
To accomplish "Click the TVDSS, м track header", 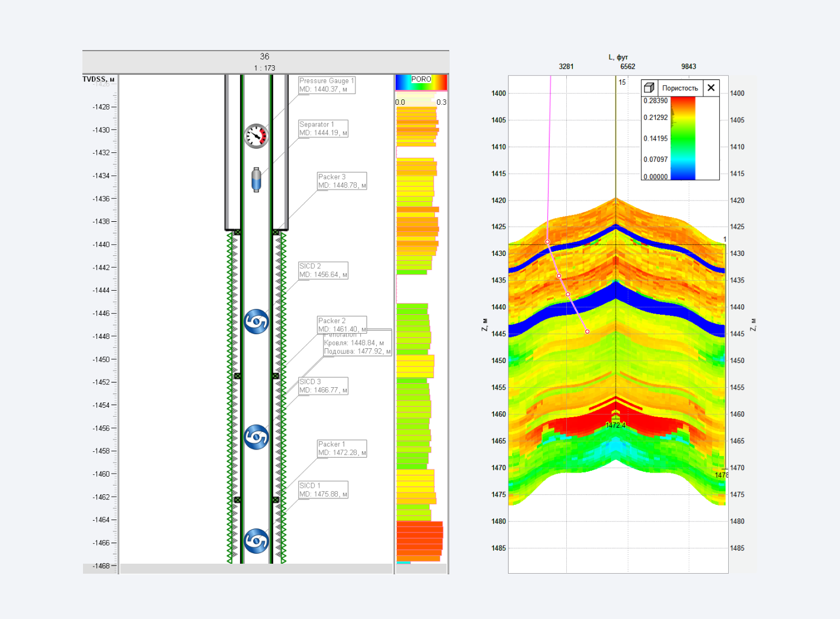I will (x=98, y=79).
